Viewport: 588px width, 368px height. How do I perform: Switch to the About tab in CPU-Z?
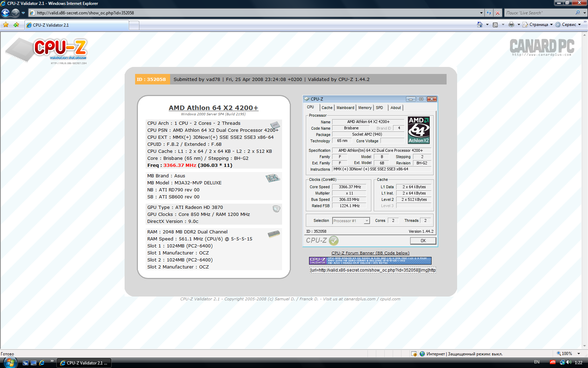[x=396, y=108]
